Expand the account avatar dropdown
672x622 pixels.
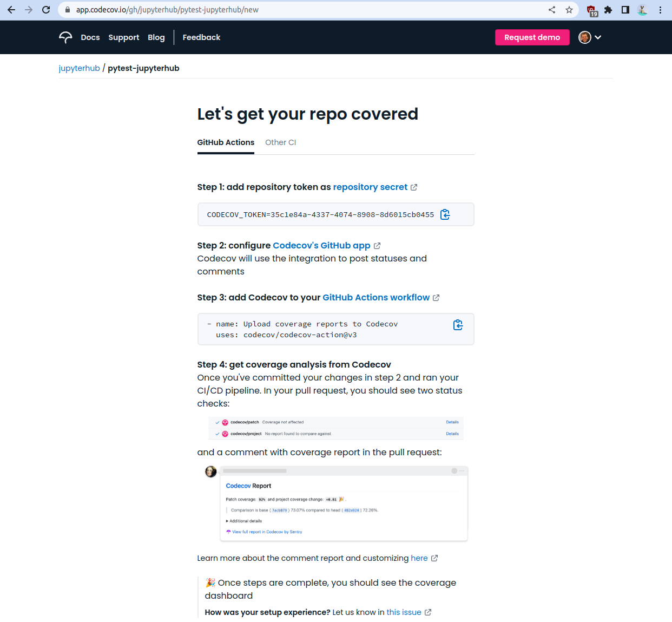point(590,37)
